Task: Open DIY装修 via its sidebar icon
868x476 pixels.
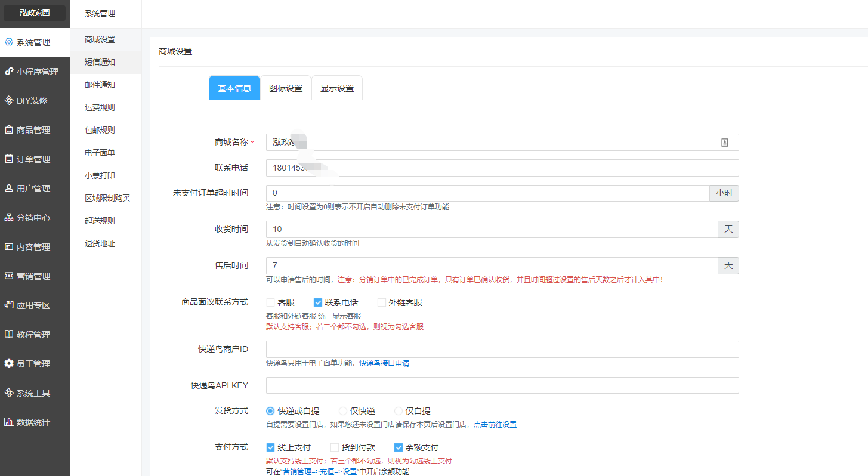Action: click(9, 101)
